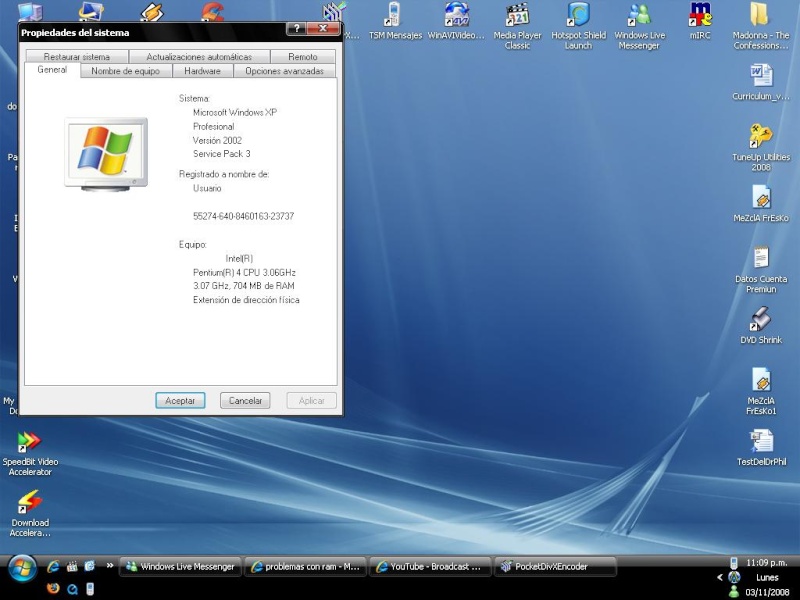The height and width of the screenshot is (600, 800).
Task: Click the Media Player Classic quick launch icon
Action: coord(72,566)
